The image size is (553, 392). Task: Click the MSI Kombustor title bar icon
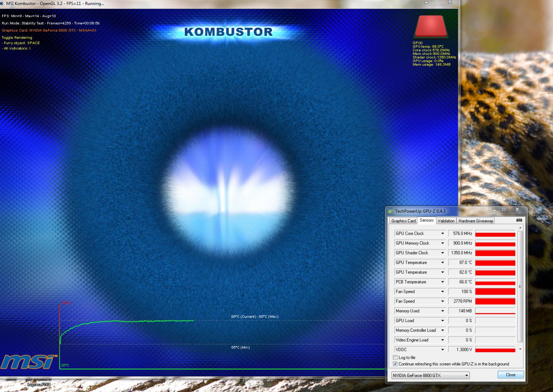(3, 4)
